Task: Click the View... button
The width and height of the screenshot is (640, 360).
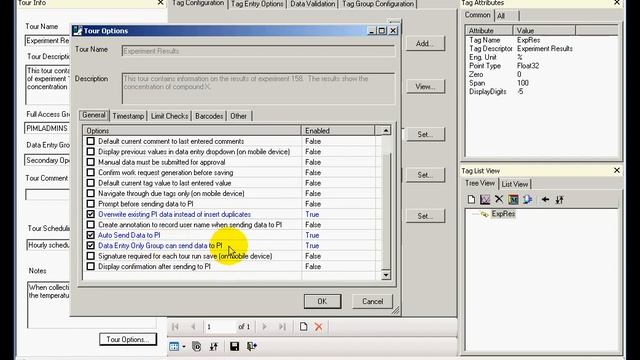Action: coord(425,87)
